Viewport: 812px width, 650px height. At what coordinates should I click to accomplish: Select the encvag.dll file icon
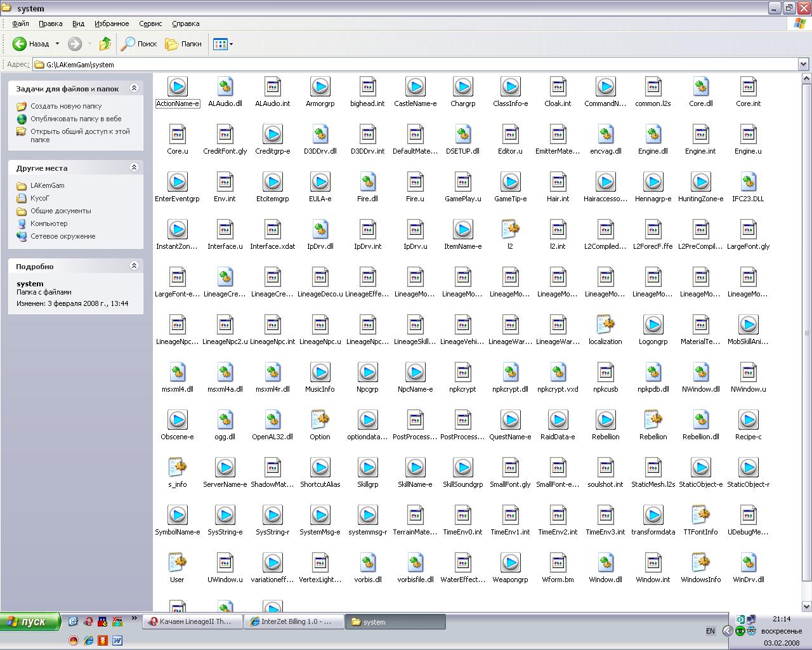[x=606, y=134]
